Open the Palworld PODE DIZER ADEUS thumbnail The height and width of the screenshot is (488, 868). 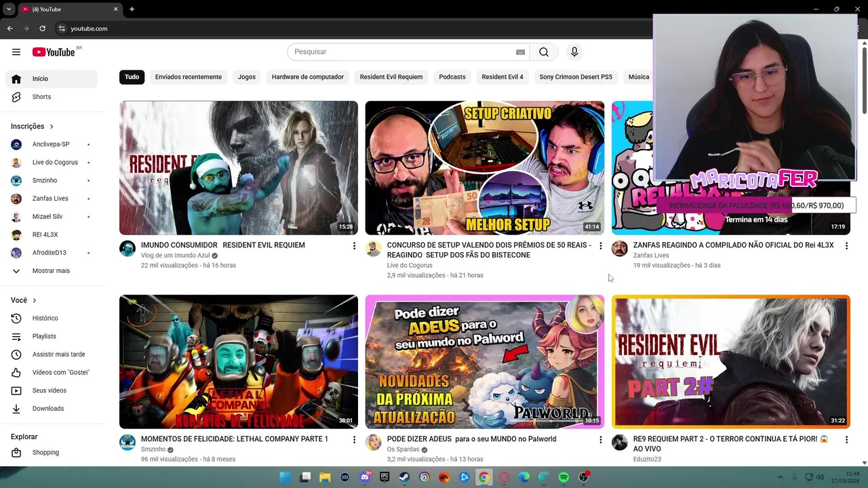pos(485,362)
